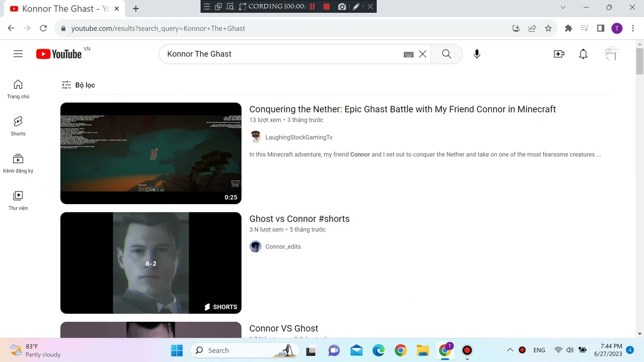This screenshot has width=644, height=362.
Task: Close the Konnor The Ghast tab
Action: tap(117, 9)
